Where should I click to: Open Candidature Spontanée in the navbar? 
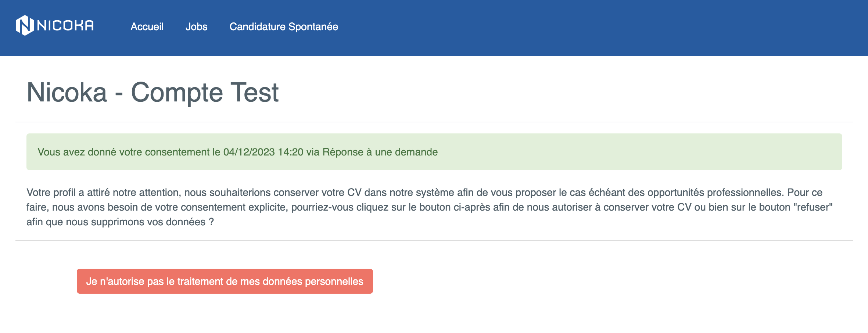click(x=284, y=26)
